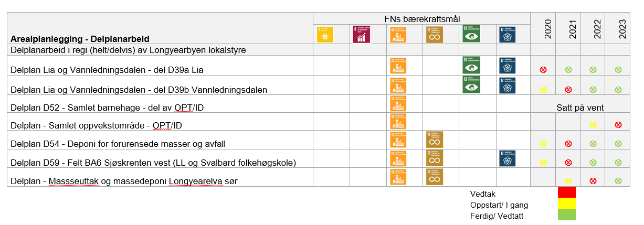Select SDG 17 icon in the D59 Sjøskrenten row
This screenshot has width=644, height=225.
[508, 158]
